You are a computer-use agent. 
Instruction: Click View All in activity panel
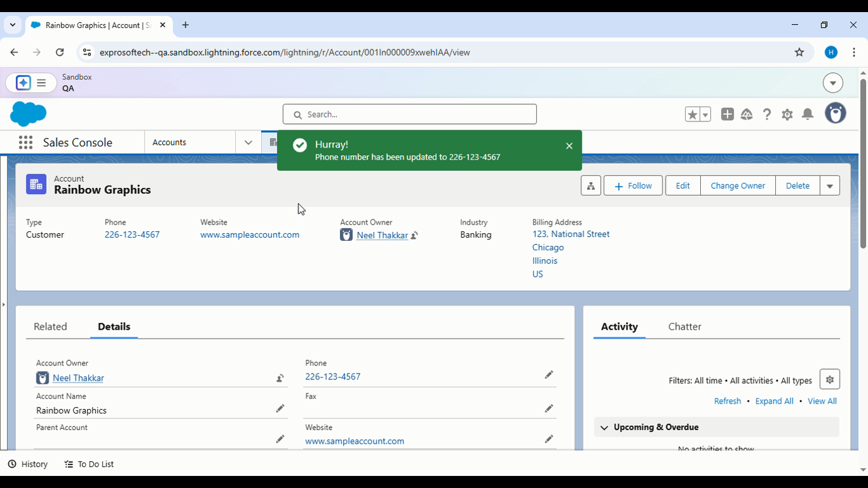tap(822, 401)
